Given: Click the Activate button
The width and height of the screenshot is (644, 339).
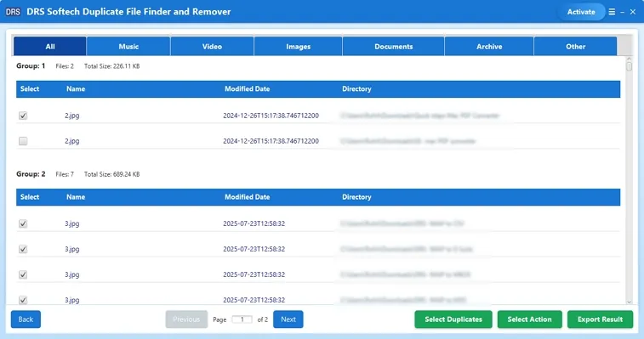Looking at the screenshot, I should (x=581, y=12).
